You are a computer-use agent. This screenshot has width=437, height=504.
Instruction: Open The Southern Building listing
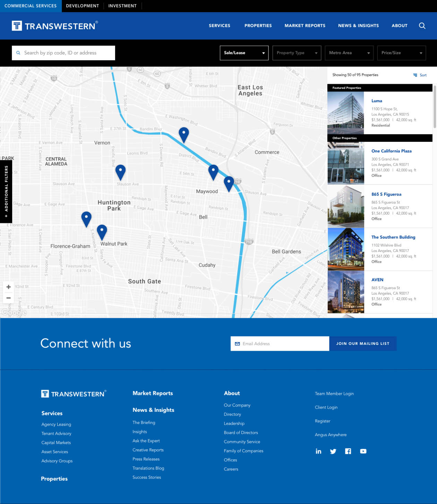pyautogui.click(x=393, y=237)
